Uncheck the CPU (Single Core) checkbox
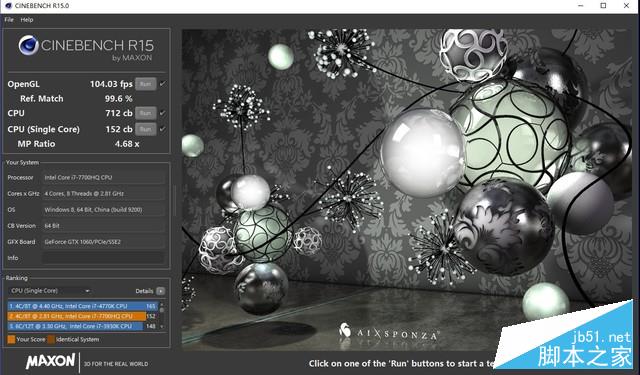The height and width of the screenshot is (375, 640). (x=162, y=129)
